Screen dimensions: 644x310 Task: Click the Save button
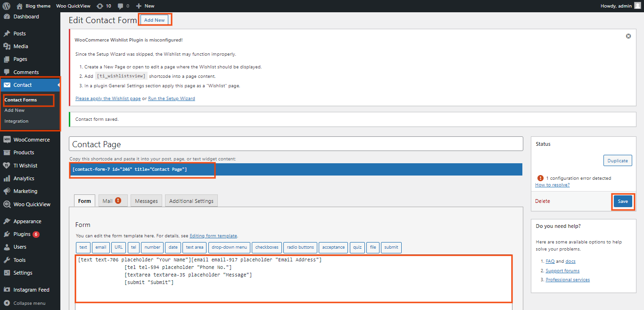(x=622, y=201)
